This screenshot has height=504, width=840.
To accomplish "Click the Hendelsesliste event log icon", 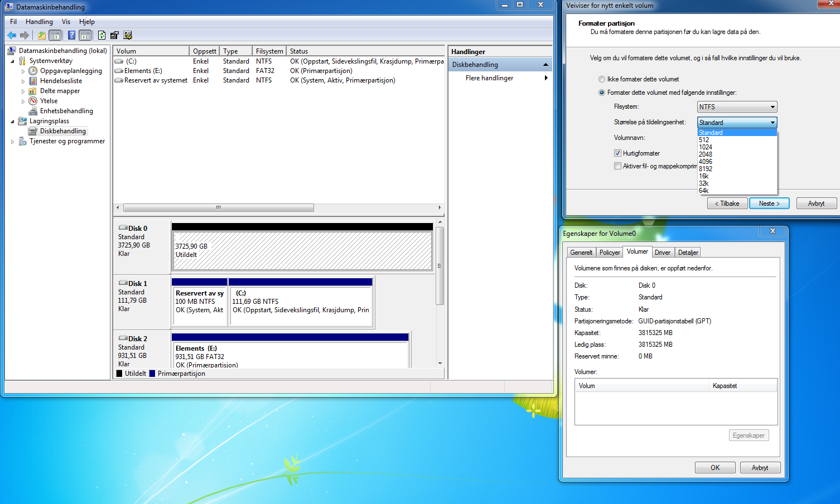I will click(x=33, y=81).
